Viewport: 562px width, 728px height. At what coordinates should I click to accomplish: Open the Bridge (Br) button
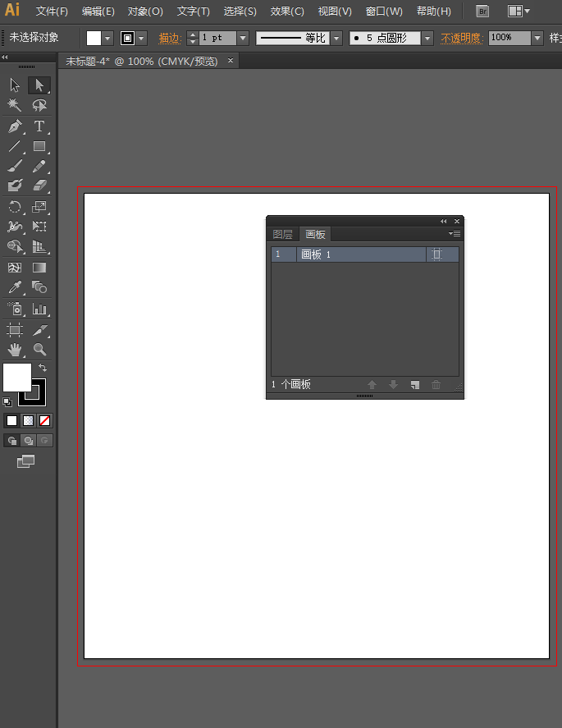tap(483, 11)
